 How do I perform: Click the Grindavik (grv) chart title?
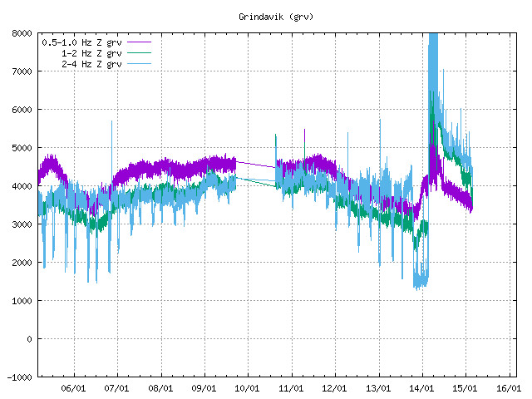pos(276,17)
